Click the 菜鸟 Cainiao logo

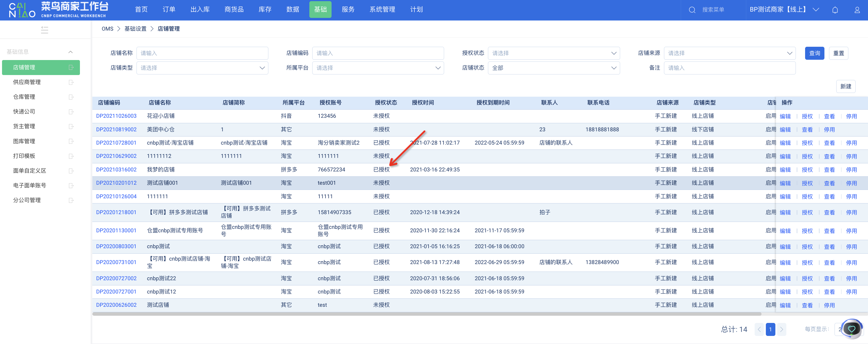click(x=22, y=10)
